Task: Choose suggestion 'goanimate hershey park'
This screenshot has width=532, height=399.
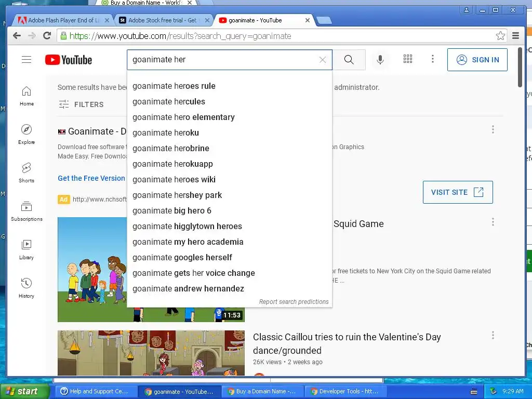Action: 230,195
